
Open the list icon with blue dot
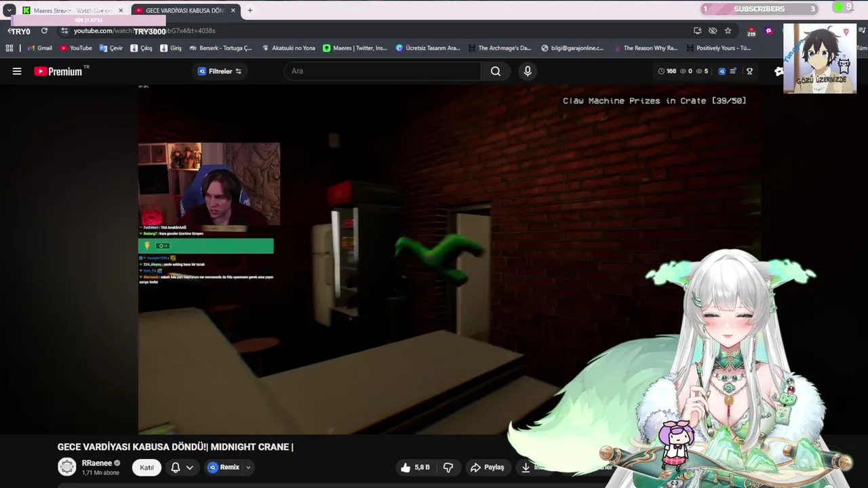click(x=733, y=71)
